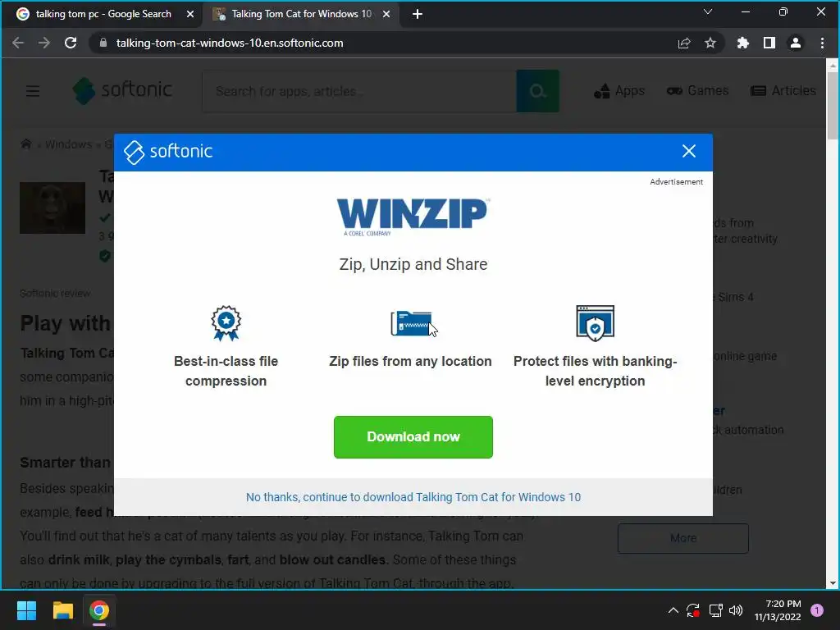Go back to the previous page
The width and height of the screenshot is (840, 630).
pos(18,43)
